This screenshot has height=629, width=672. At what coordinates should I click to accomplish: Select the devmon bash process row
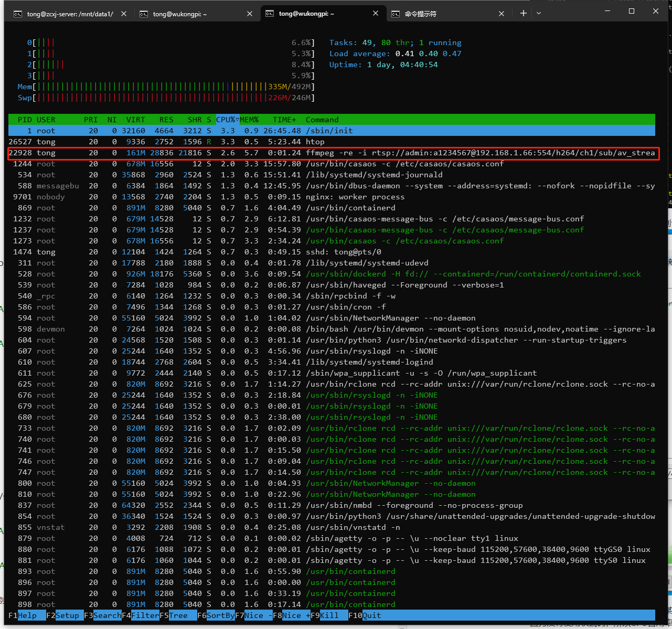point(332,329)
